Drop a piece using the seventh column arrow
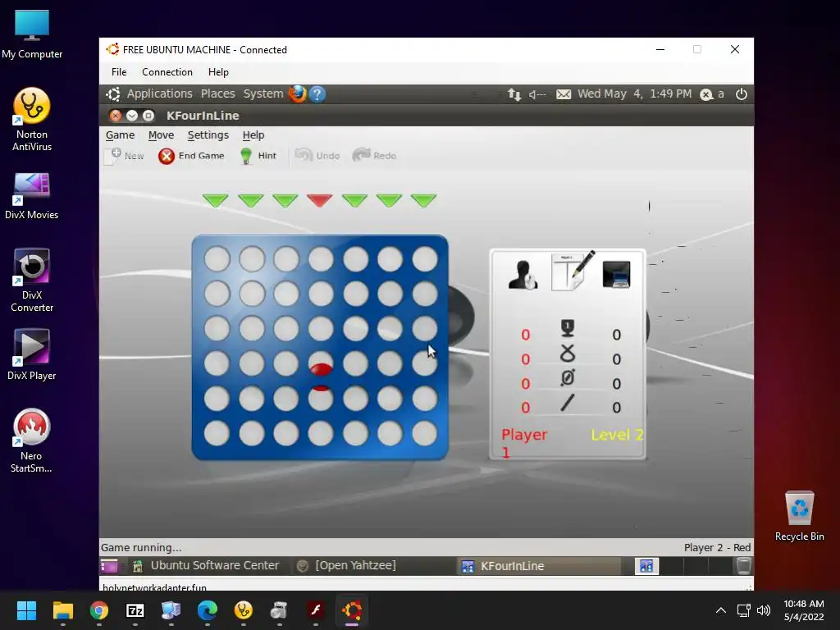Viewport: 840px width, 630px height. click(424, 201)
